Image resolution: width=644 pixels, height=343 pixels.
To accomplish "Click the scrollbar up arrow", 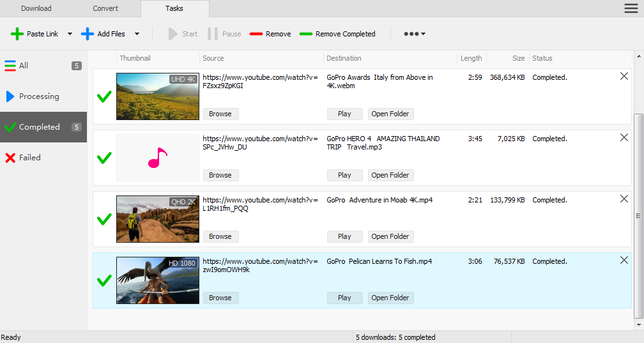I will (638, 56).
